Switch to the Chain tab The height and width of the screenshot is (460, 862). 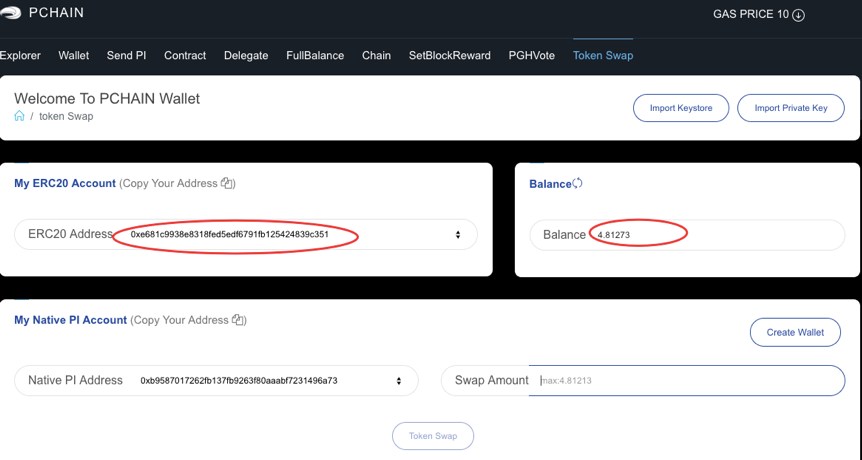(377, 56)
